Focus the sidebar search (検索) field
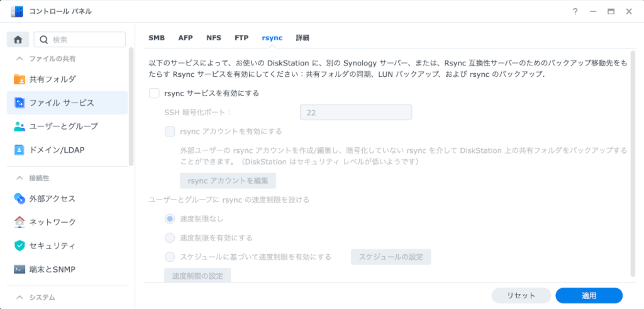Screen dimensions: 644x309 point(80,40)
